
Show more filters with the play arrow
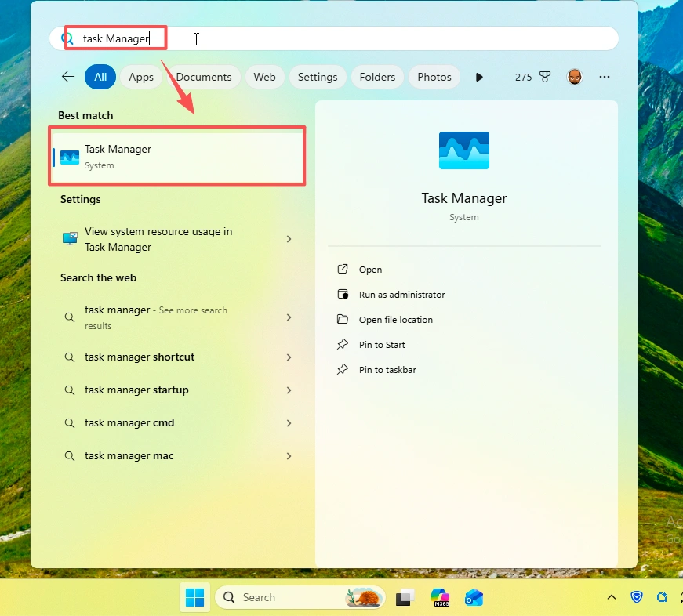pos(479,77)
